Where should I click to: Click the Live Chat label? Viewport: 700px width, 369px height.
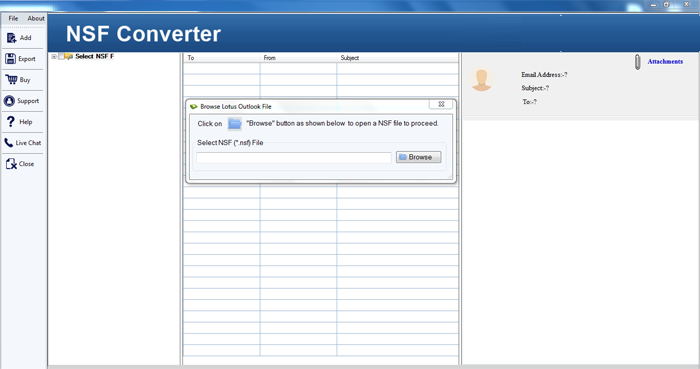coord(28,143)
